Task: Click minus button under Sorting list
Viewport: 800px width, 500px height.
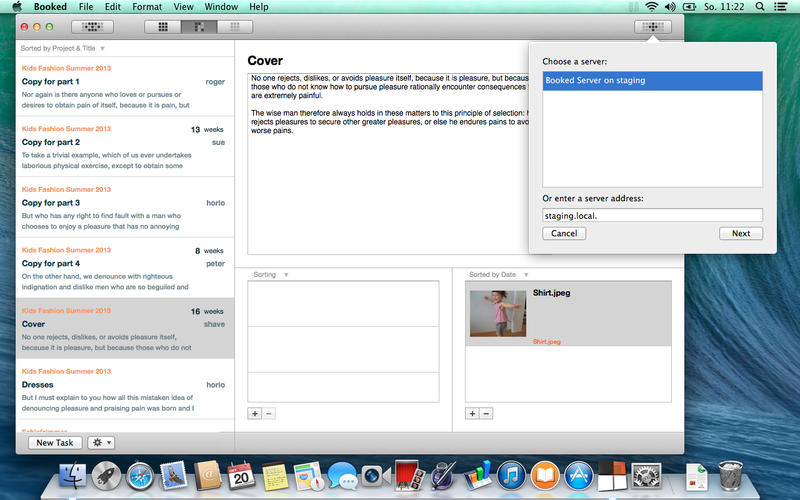Action: pyautogui.click(x=269, y=413)
